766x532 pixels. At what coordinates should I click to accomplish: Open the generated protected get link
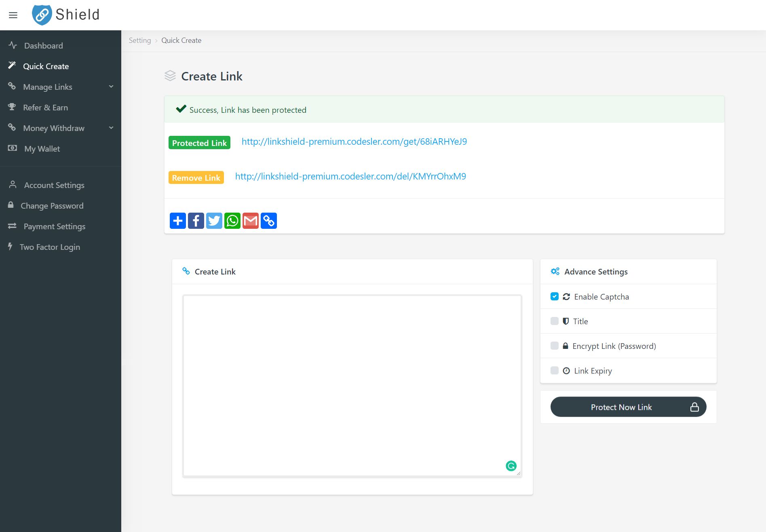pyautogui.click(x=354, y=141)
